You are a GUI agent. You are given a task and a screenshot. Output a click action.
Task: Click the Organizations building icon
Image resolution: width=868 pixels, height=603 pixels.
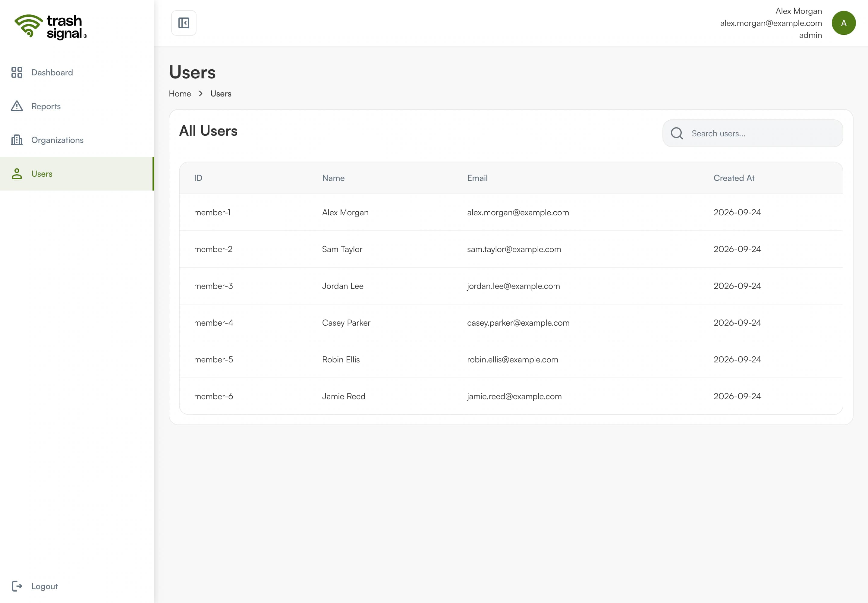click(17, 140)
